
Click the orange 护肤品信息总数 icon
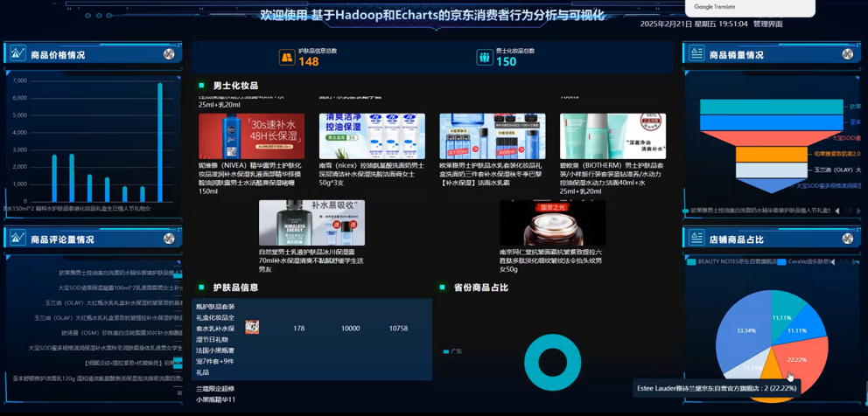tap(287, 57)
